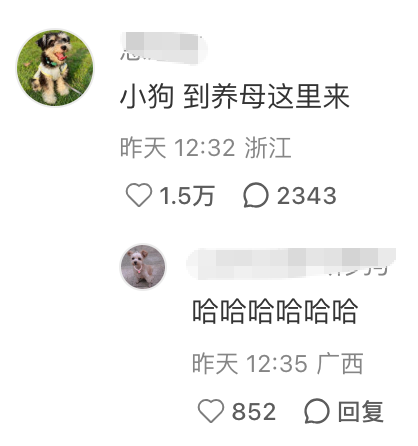Open the blurred username of first commenter
Viewport: 418px width, 446px height.
coord(163,47)
